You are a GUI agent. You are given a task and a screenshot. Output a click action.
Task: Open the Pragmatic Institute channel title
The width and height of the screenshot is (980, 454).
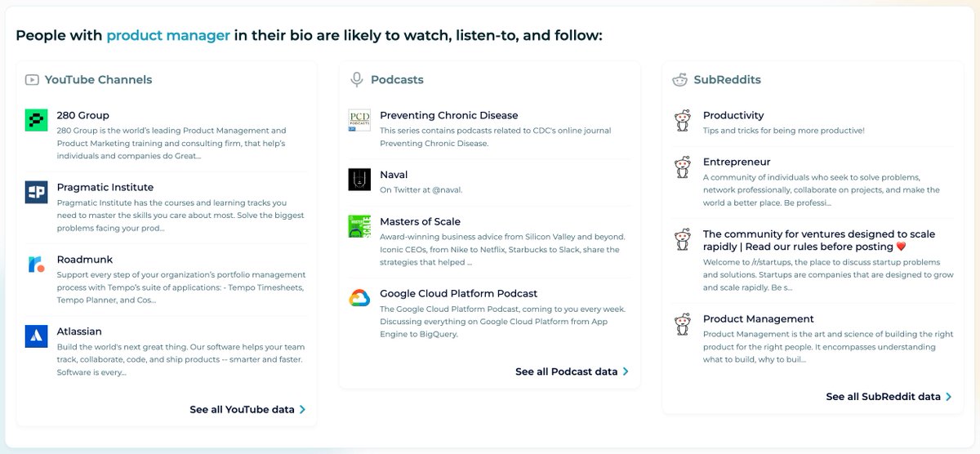105,187
